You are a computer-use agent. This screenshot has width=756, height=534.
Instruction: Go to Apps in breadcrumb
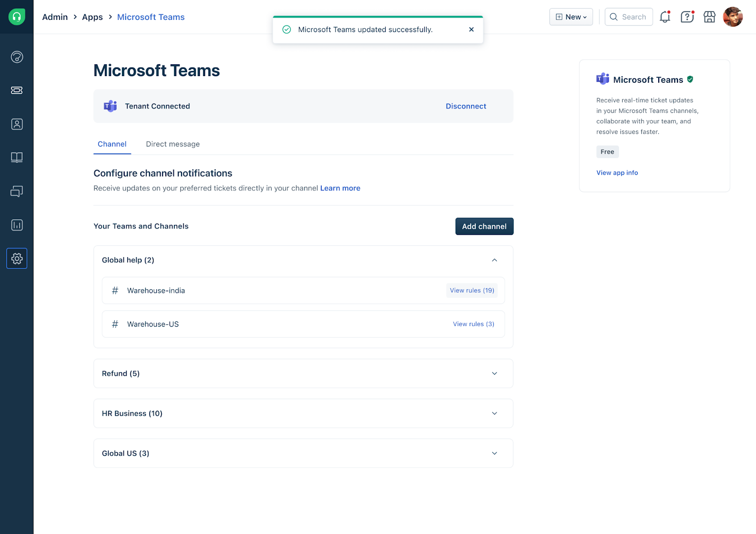92,17
